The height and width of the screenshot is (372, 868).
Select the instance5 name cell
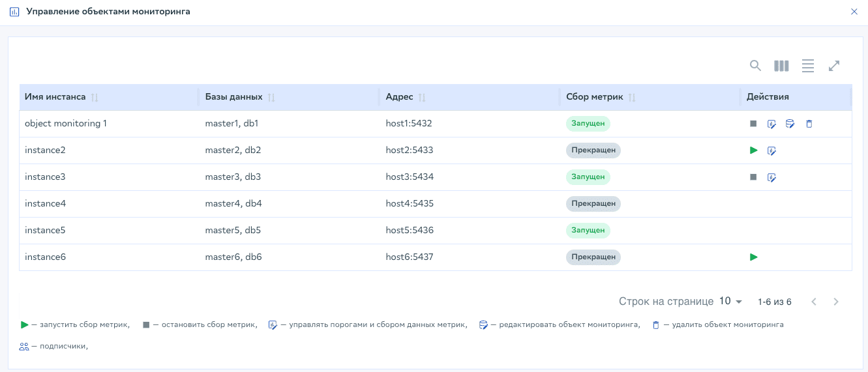[45, 230]
